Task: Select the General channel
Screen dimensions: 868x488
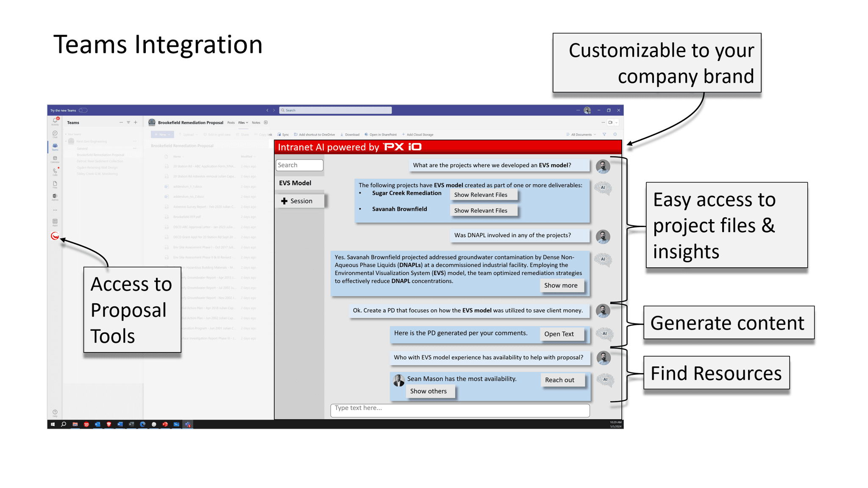Action: 82,149
